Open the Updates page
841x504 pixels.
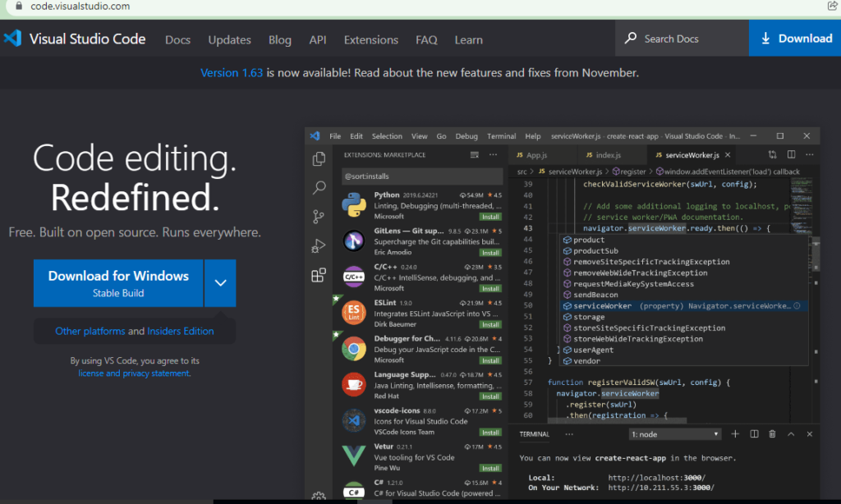(x=230, y=39)
